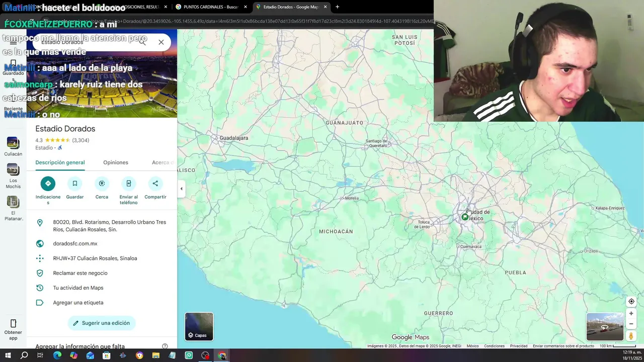
Task: Click the México footer link
Action: 472,346
